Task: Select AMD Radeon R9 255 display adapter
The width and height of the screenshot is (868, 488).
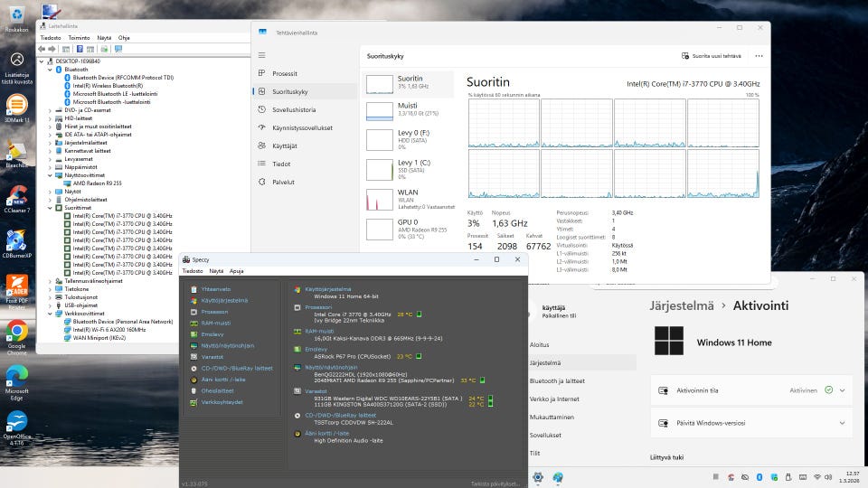Action: pos(97,183)
